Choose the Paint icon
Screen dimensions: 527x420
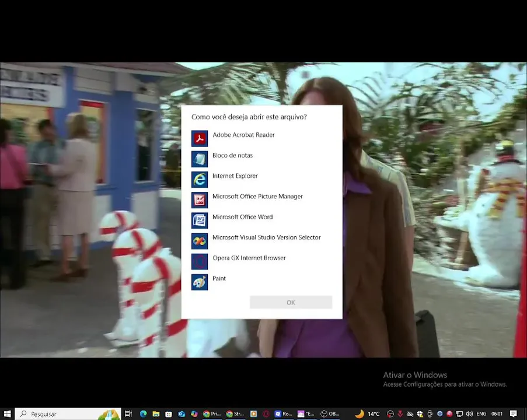(x=200, y=282)
